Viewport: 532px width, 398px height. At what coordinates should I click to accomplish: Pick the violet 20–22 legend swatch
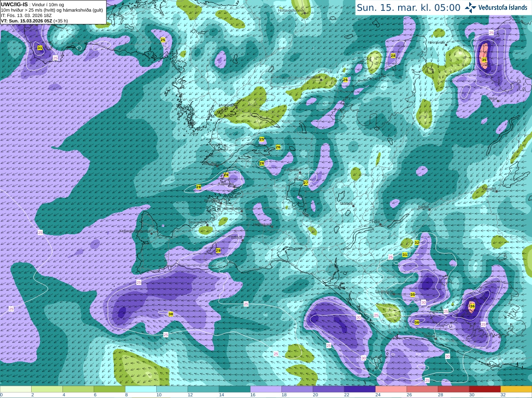(328, 389)
